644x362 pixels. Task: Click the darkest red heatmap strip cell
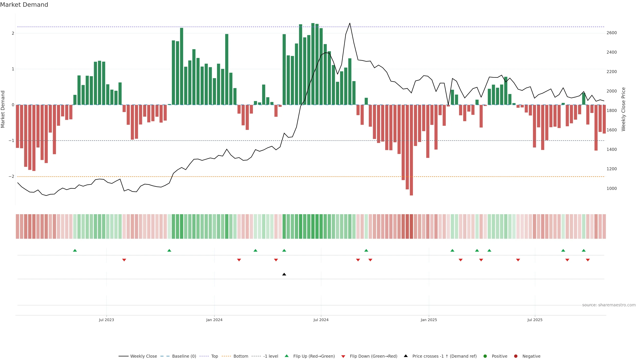coord(411,226)
